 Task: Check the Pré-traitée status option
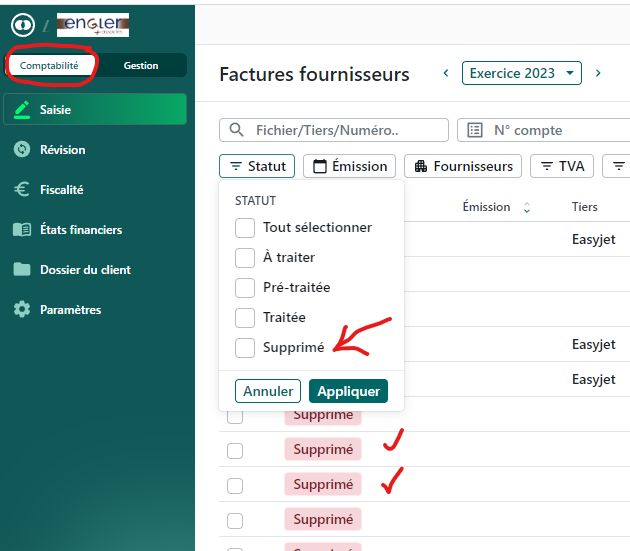pyautogui.click(x=245, y=288)
